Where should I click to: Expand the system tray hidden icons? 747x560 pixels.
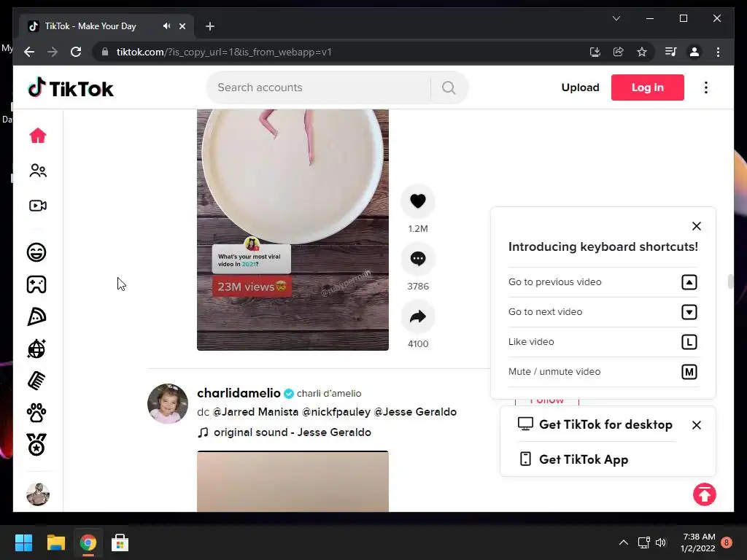tap(624, 542)
